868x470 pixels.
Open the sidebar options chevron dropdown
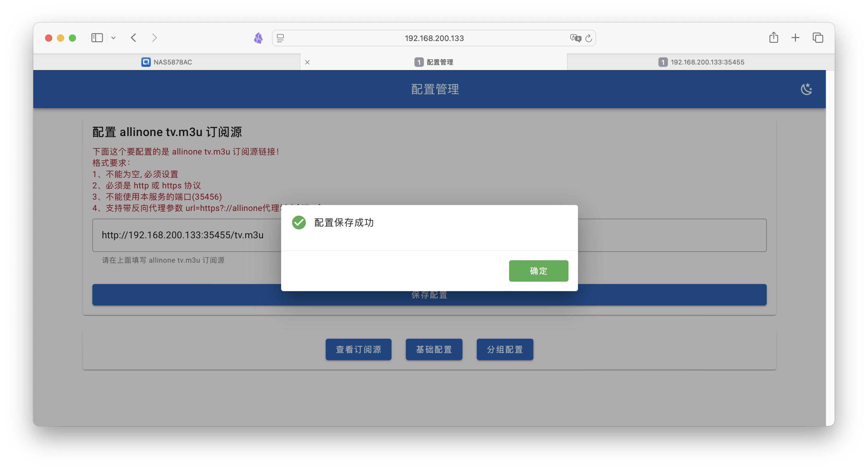pyautogui.click(x=113, y=38)
